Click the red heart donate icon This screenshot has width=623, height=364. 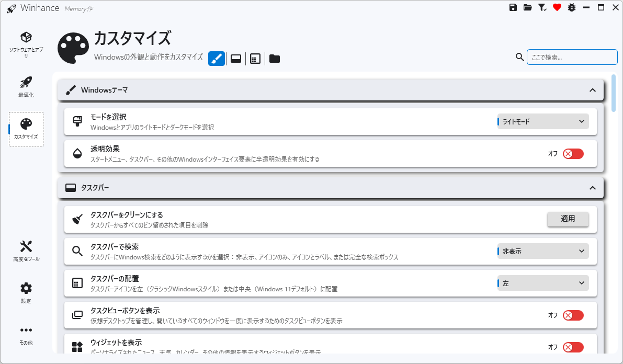click(x=557, y=8)
